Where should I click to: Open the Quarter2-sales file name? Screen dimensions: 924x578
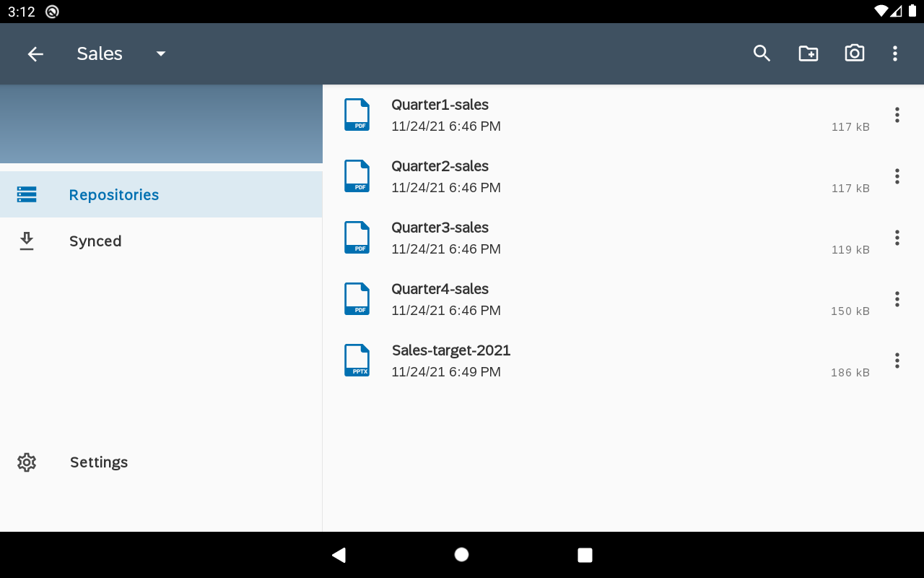pyautogui.click(x=440, y=166)
